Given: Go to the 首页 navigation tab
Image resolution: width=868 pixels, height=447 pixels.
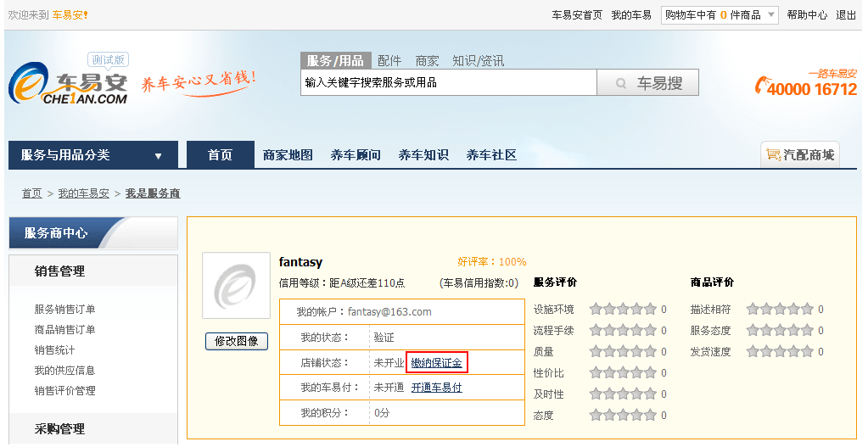Looking at the screenshot, I should point(221,155).
